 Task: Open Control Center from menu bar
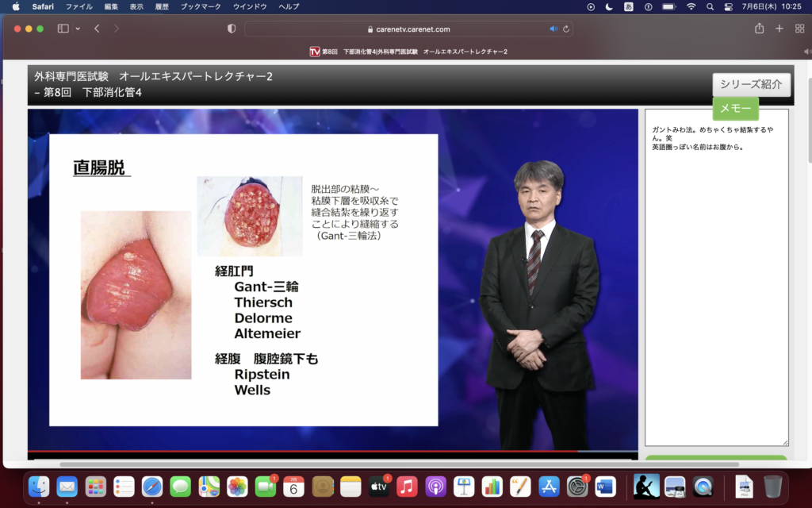point(729,6)
